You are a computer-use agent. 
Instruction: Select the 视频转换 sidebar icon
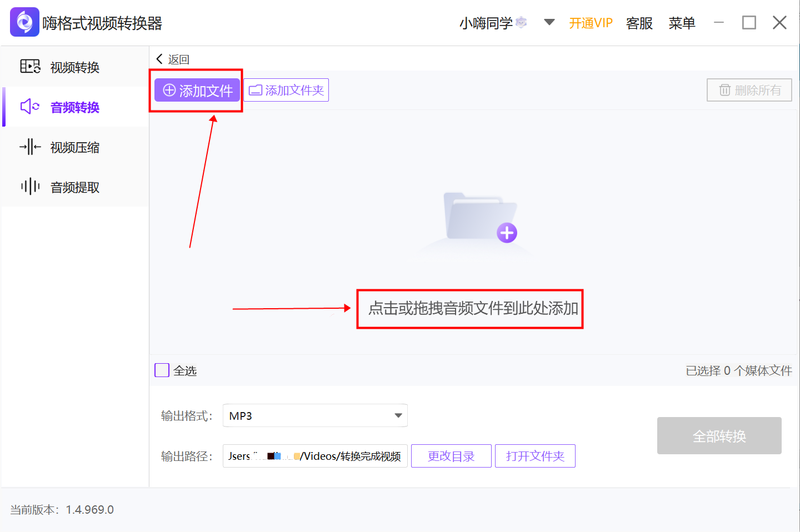click(29, 67)
